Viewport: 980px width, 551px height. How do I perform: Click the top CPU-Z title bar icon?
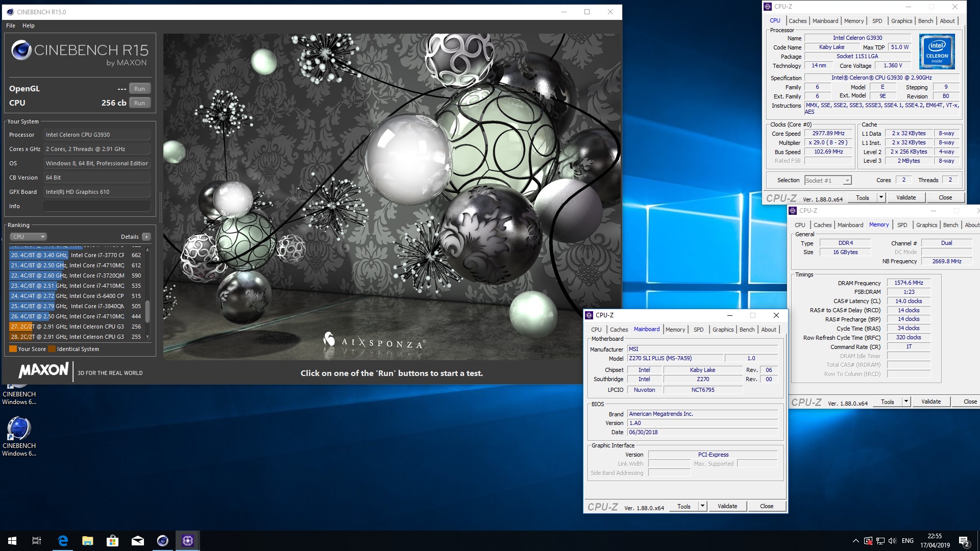coord(768,7)
